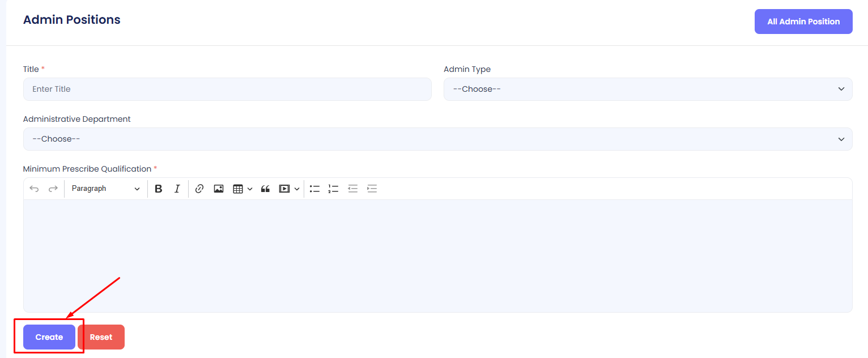Insert a bulleted list
The image size is (868, 358).
click(x=315, y=189)
